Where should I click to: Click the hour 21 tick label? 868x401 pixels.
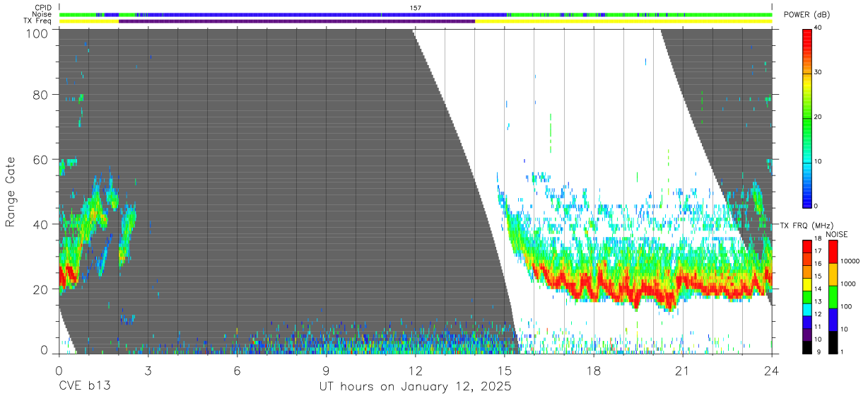point(683,370)
